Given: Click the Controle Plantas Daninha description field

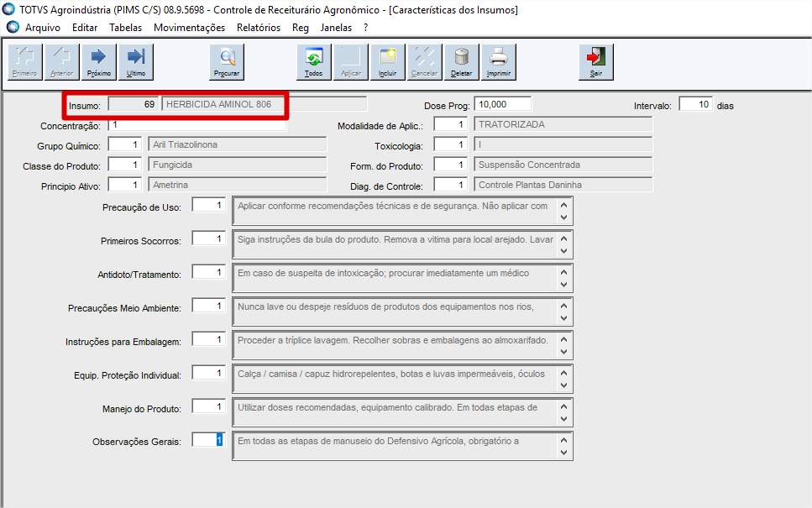Looking at the screenshot, I should 563,185.
